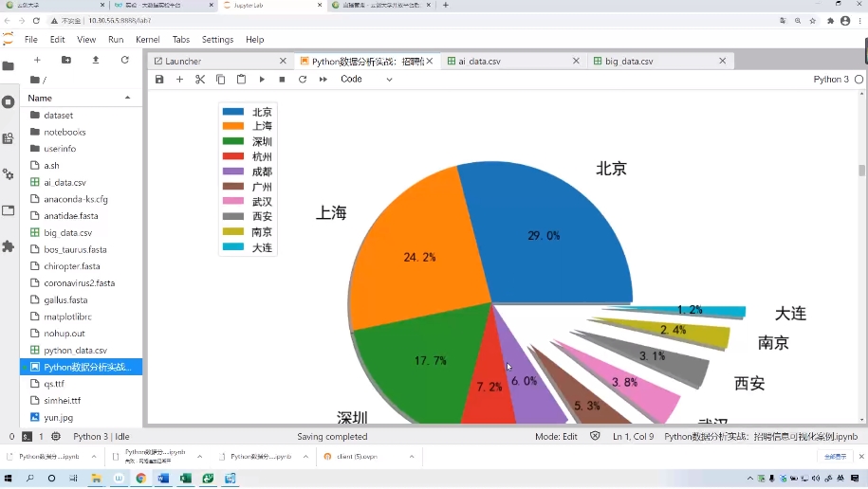This screenshot has width=868, height=489.
Task: Restart kernel and run all with the fast-forward icon
Action: (323, 80)
